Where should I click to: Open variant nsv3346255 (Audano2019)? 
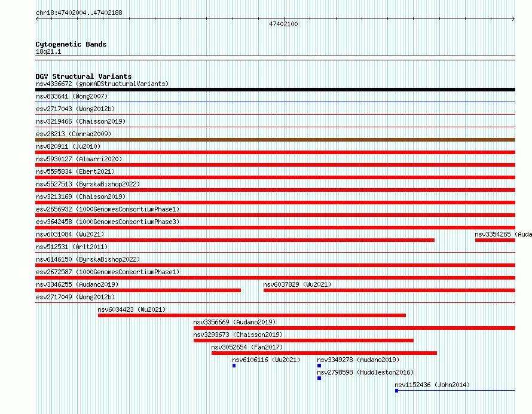(x=77, y=284)
